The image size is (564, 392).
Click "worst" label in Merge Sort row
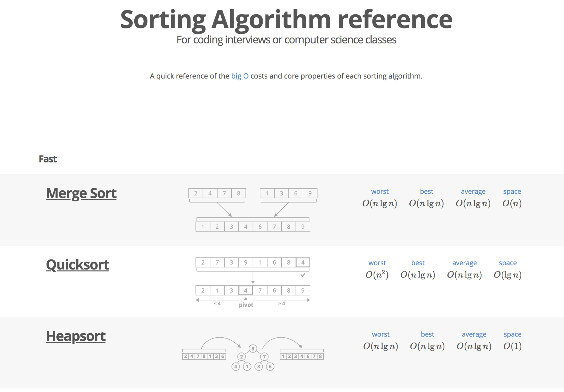tap(379, 191)
